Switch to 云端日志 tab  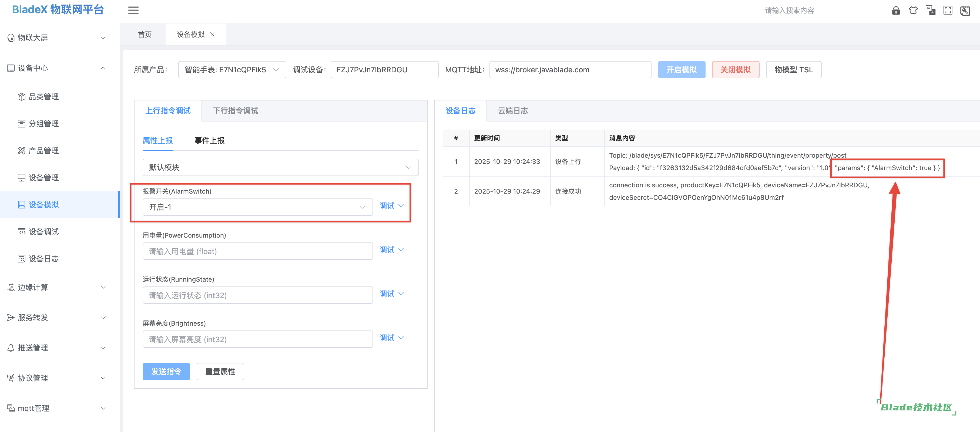512,111
